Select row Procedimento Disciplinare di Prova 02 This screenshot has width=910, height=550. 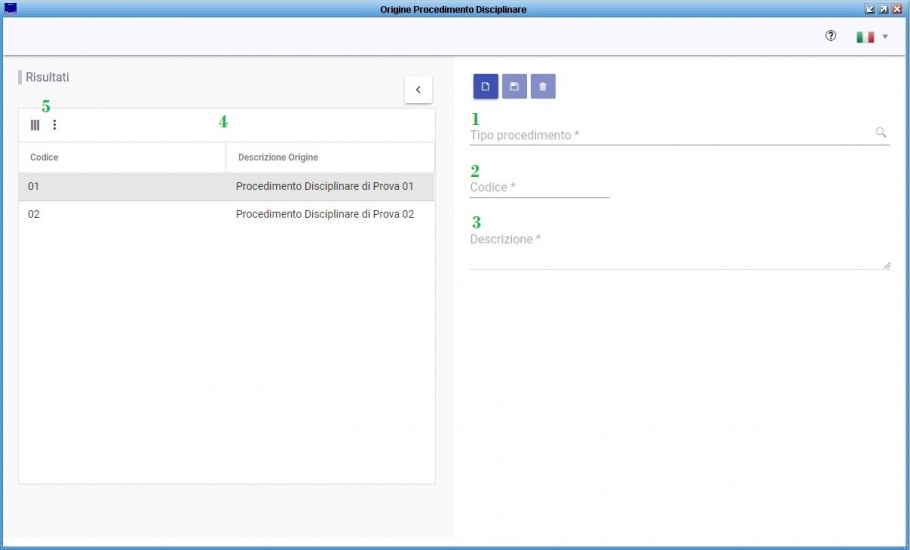(x=226, y=215)
